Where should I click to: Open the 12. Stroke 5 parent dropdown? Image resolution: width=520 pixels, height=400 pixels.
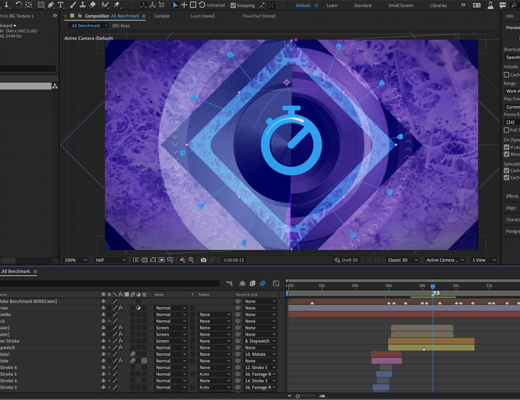click(x=260, y=368)
